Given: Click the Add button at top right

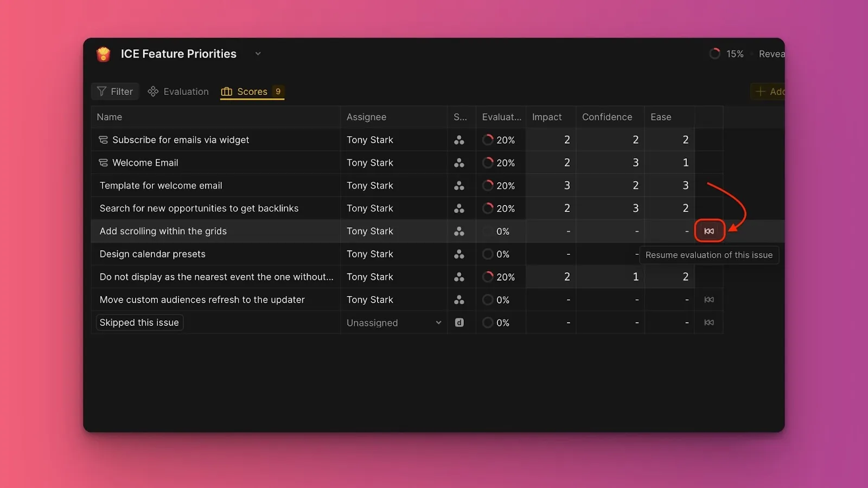Looking at the screenshot, I should click(x=769, y=92).
